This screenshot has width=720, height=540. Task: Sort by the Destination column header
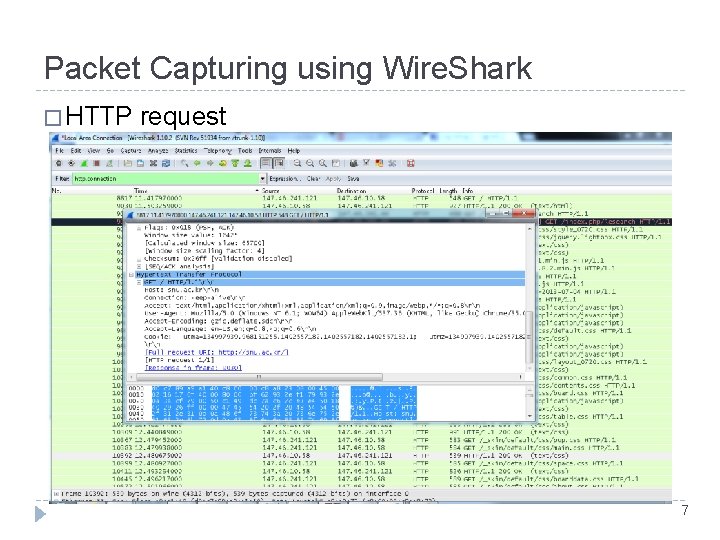coord(351,191)
